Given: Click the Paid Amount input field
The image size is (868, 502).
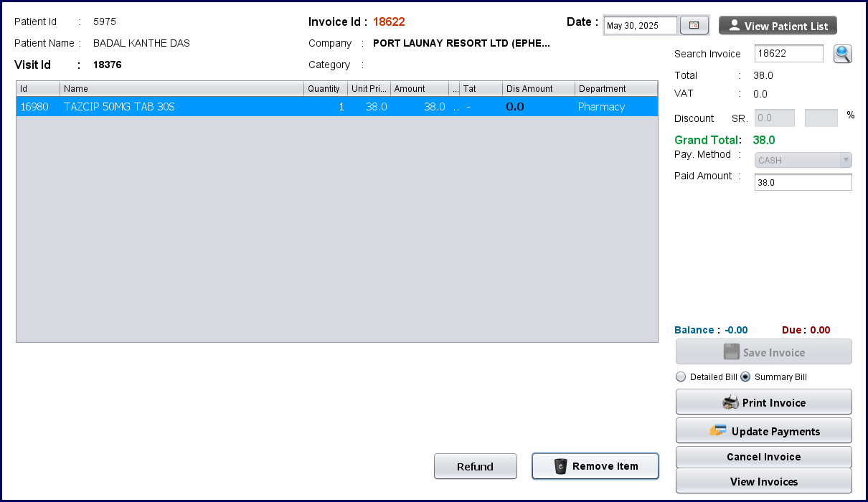Looking at the screenshot, I should point(803,183).
